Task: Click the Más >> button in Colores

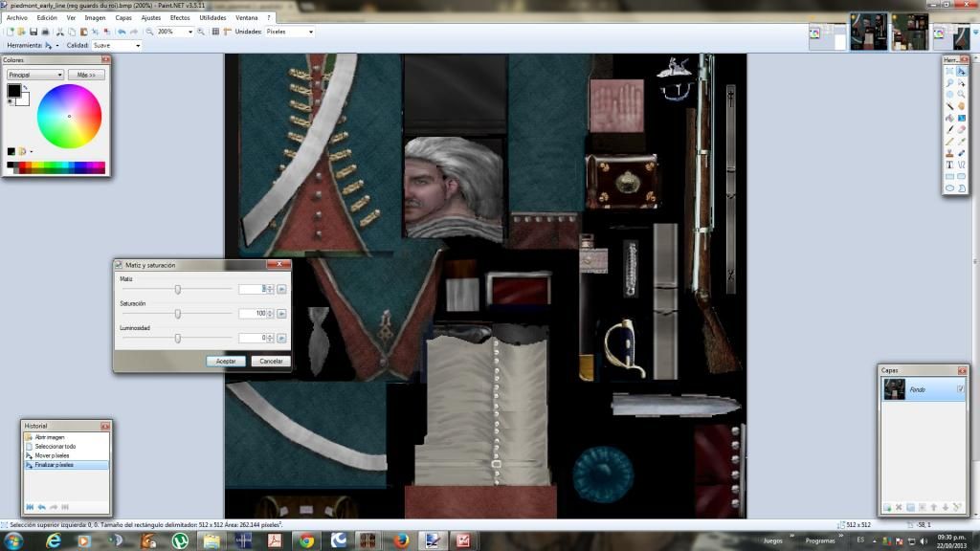Action: [86, 75]
